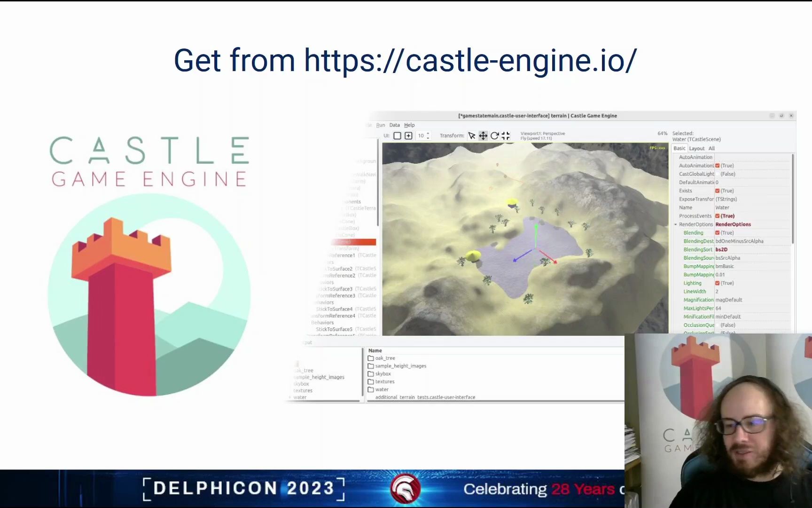This screenshot has width=812, height=508.
Task: Activate the Move (translate) Transform tool
Action: 483,135
